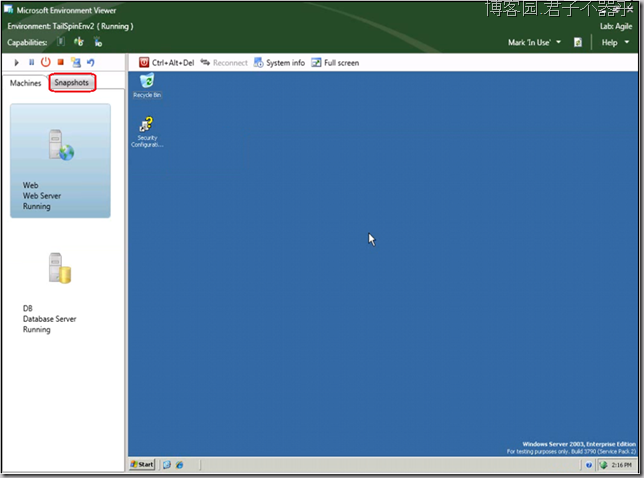Image resolution: width=644 pixels, height=478 pixels.
Task: Open the Recycle Bin desktop icon
Action: point(147,85)
